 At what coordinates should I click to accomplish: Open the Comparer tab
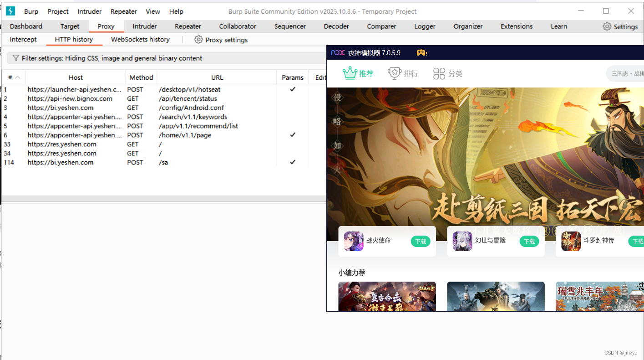381,26
